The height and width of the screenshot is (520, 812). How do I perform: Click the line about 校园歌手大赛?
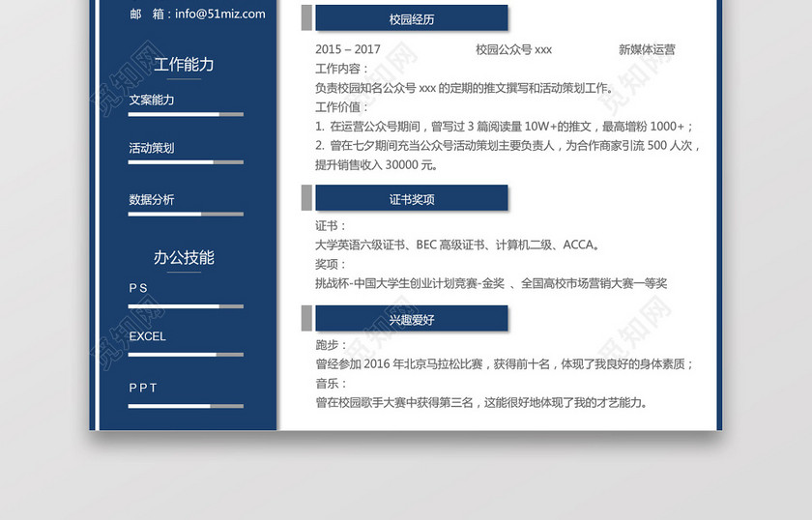coord(481,402)
